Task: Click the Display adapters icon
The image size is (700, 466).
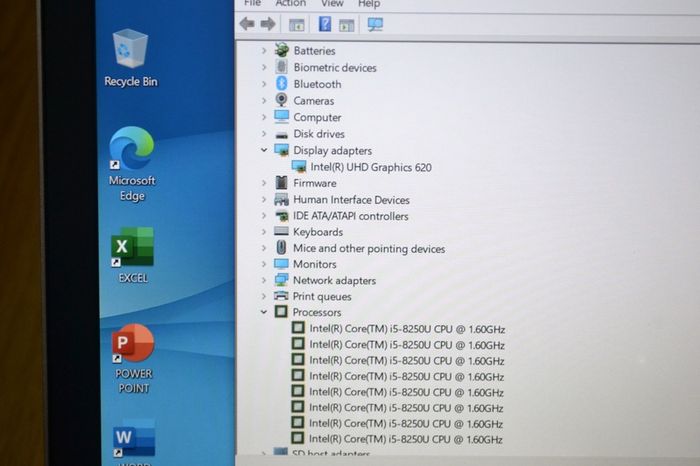Action: (x=281, y=150)
